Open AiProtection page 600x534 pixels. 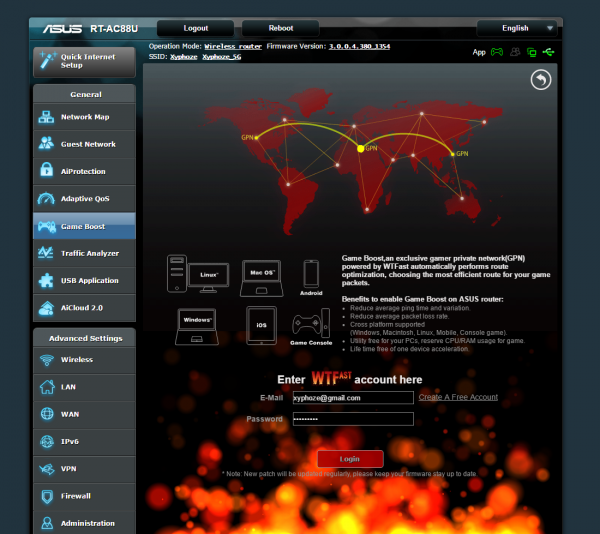click(84, 171)
